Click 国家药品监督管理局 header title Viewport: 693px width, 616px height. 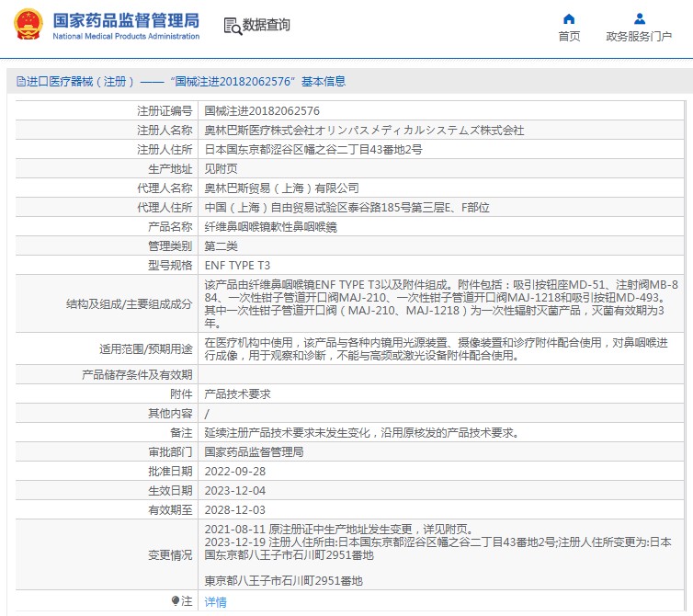pyautogui.click(x=126, y=20)
